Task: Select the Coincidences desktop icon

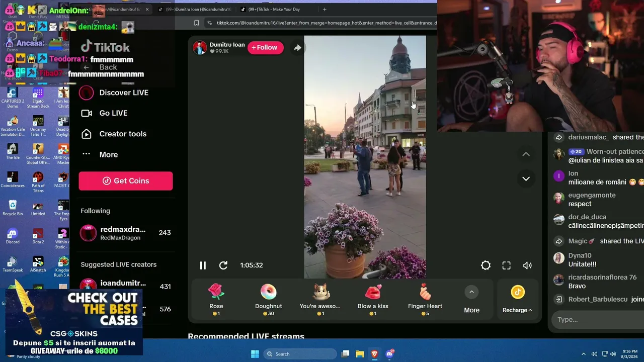Action: point(13,180)
